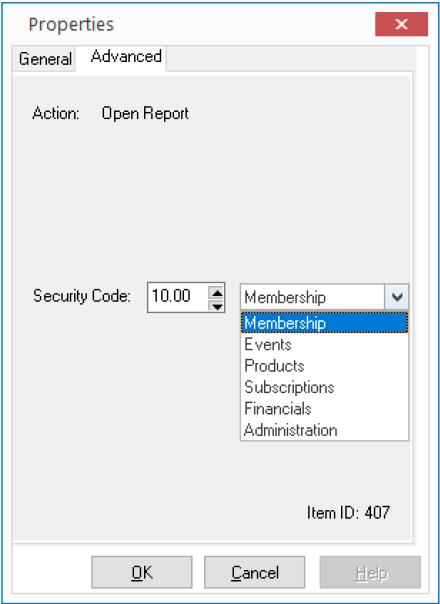Confirm the dialog with the OK button
The width and height of the screenshot is (440, 604).
[142, 572]
